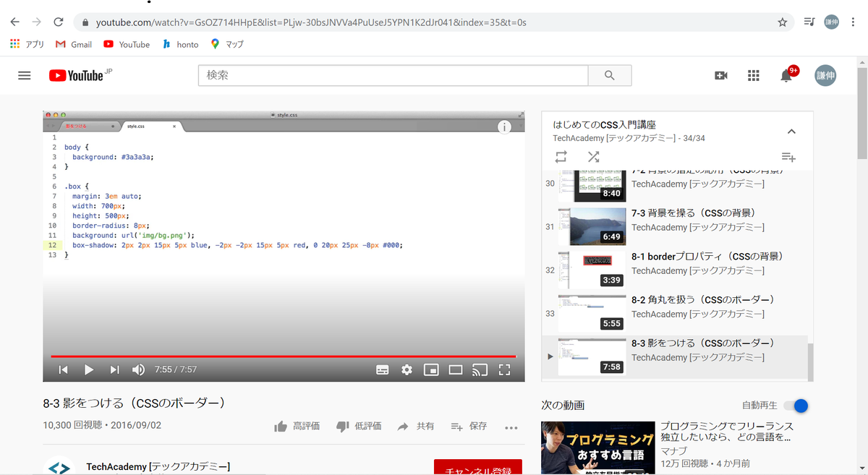Mute the video with the speaker icon
Image resolution: width=868 pixels, height=475 pixels.
138,369
